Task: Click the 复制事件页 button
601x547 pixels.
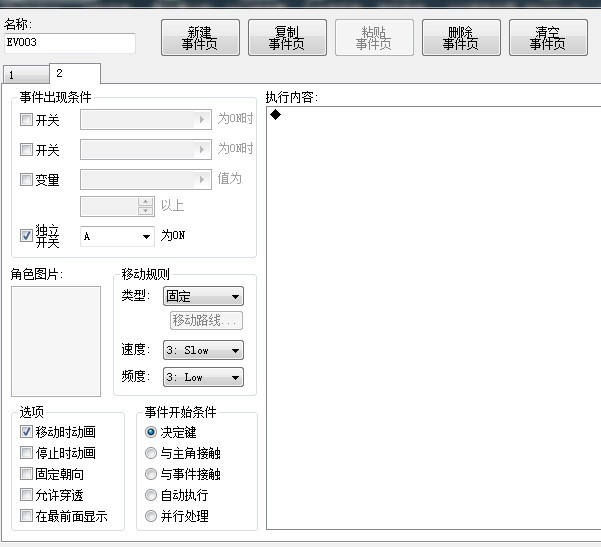Action: (287, 38)
